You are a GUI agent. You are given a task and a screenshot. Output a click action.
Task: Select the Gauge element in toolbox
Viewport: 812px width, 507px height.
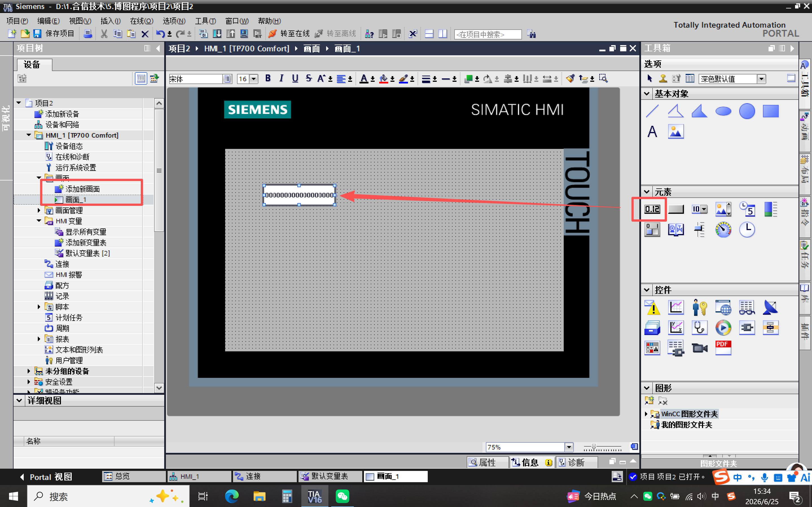pyautogui.click(x=723, y=230)
